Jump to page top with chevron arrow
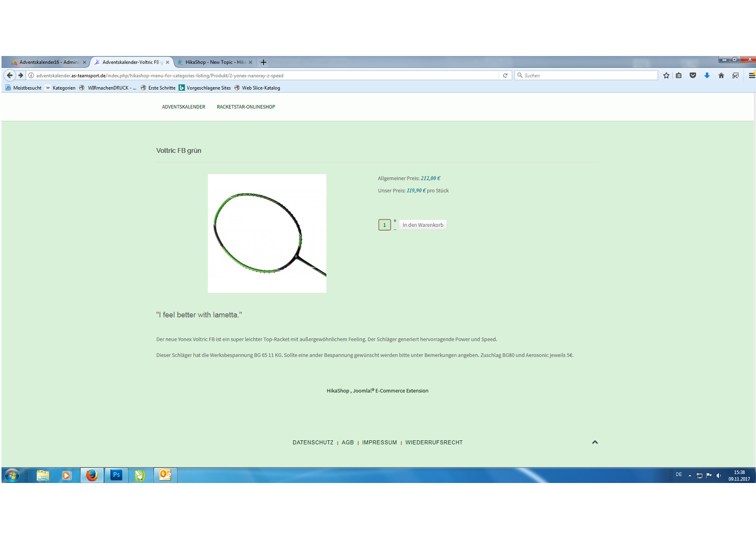 click(595, 442)
